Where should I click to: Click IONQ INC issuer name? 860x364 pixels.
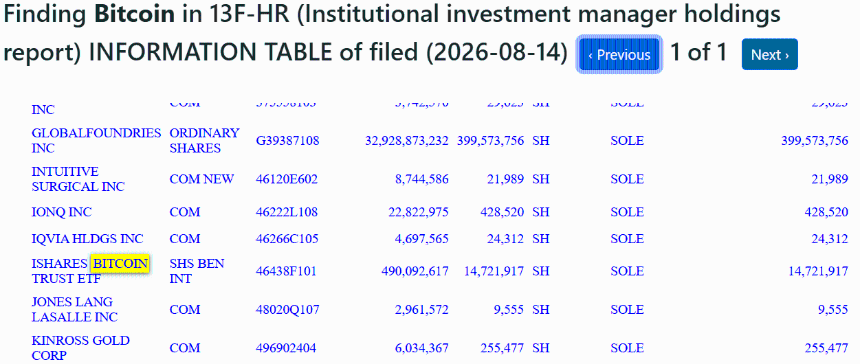[61, 212]
